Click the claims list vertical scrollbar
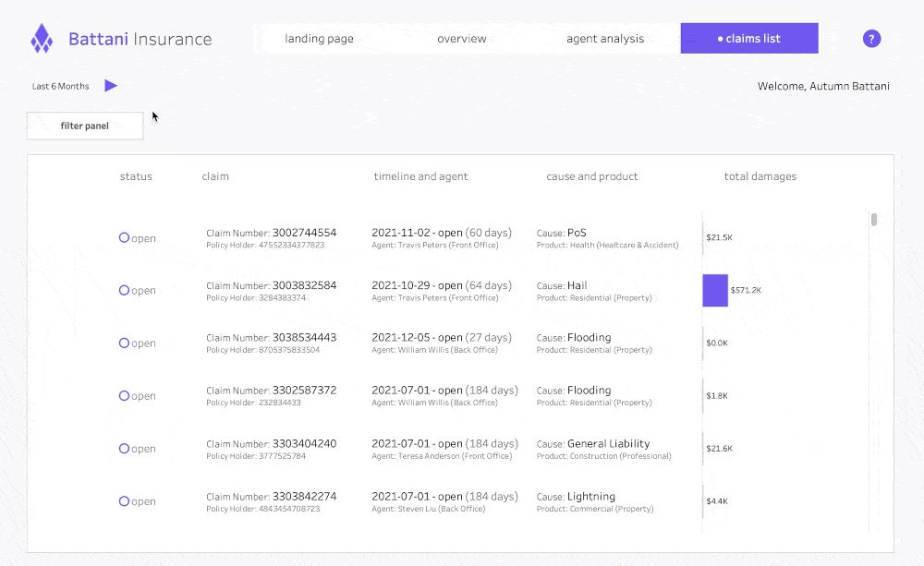This screenshot has height=566, width=924. (874, 220)
